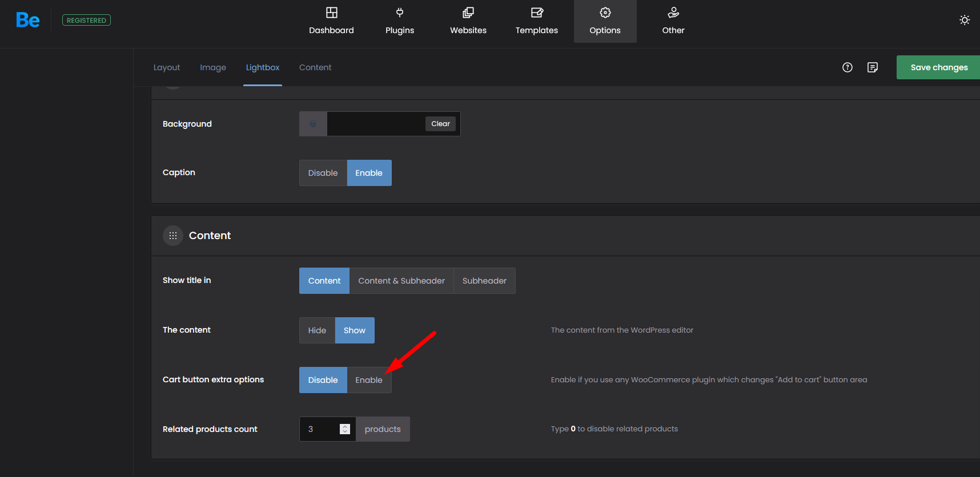Click Save changes button
The height and width of the screenshot is (477, 980).
[x=939, y=67]
